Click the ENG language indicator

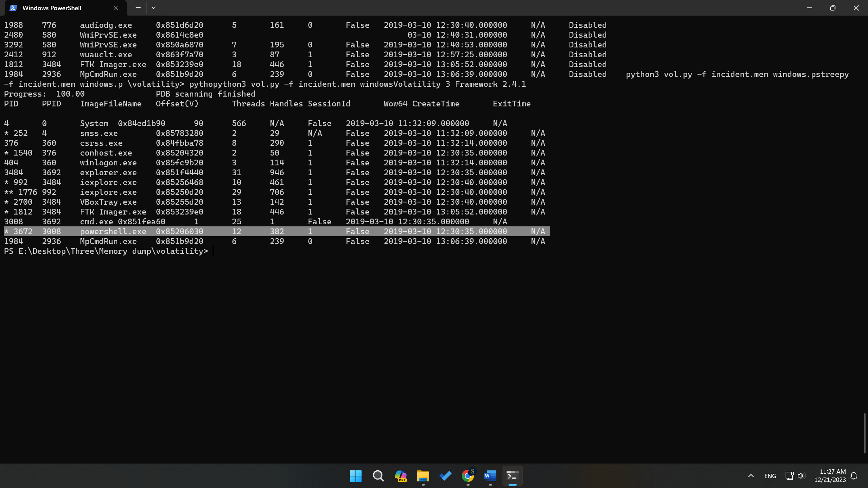[x=770, y=476]
